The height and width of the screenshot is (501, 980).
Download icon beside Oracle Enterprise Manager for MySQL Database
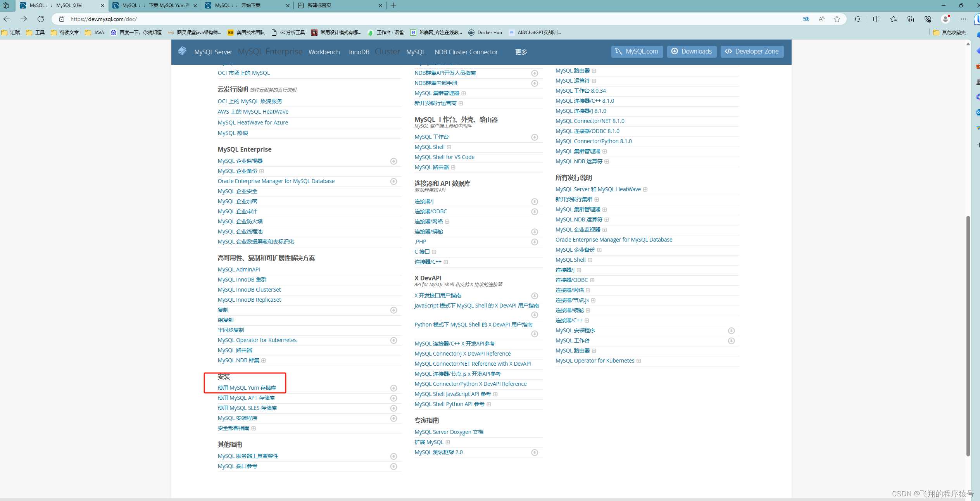click(393, 181)
